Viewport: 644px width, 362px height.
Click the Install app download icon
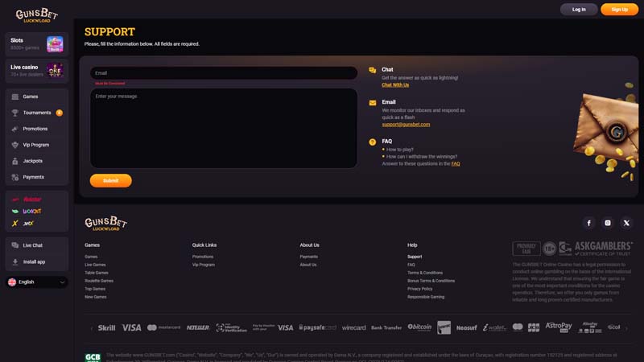15,262
